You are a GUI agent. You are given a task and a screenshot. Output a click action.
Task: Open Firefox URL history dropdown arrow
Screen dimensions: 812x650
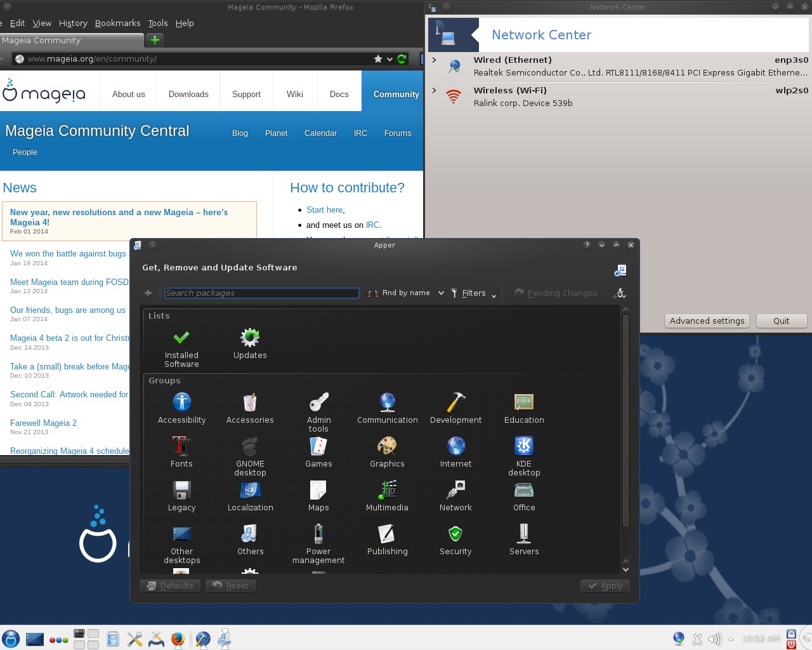(x=390, y=59)
